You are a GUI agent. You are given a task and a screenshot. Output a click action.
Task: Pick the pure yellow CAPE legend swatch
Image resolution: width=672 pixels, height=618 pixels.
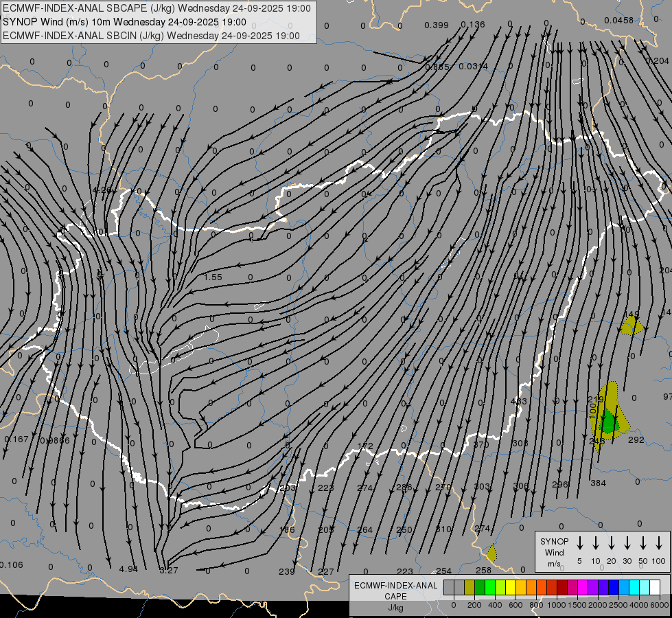click(511, 587)
